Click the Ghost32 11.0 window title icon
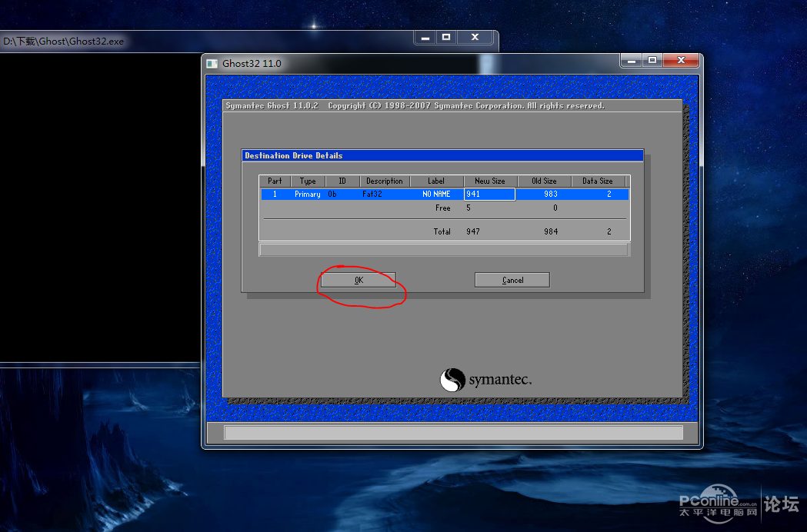807x532 pixels. 212,64
